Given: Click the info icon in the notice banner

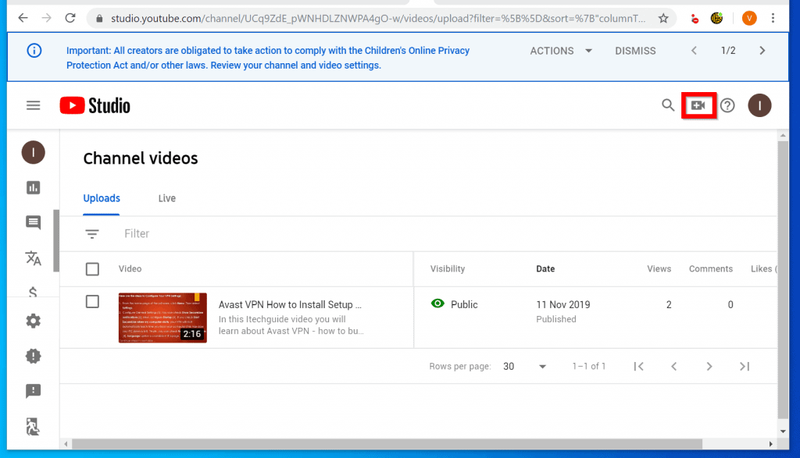Looking at the screenshot, I should click(x=34, y=50).
